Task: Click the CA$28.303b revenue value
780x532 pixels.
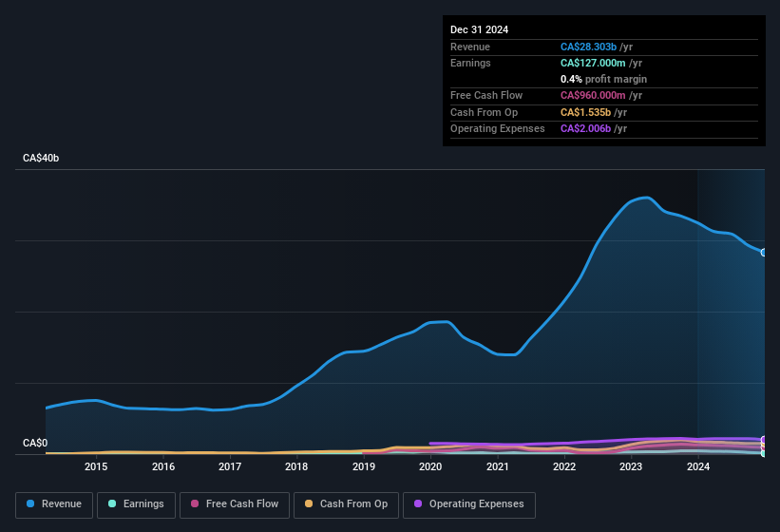Action: click(588, 47)
